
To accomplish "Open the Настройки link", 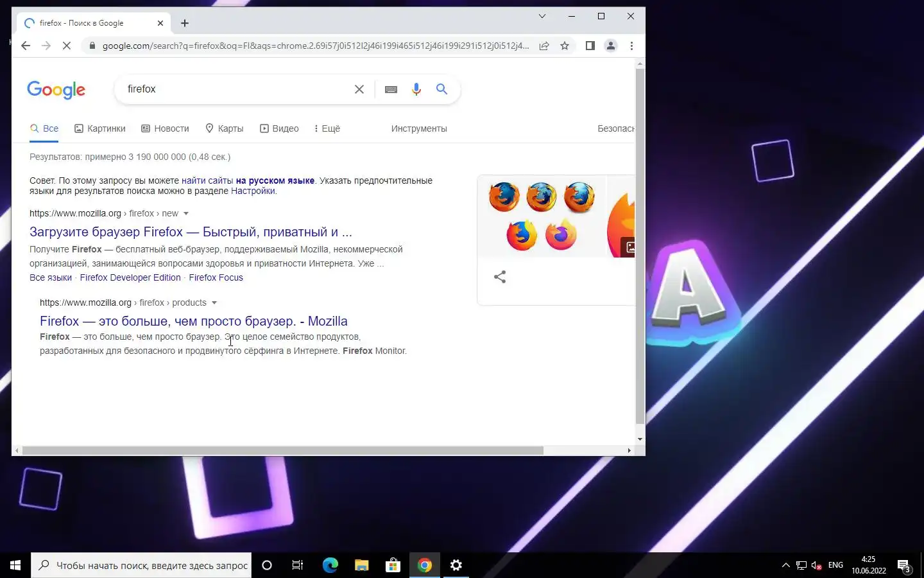I will coord(253,191).
